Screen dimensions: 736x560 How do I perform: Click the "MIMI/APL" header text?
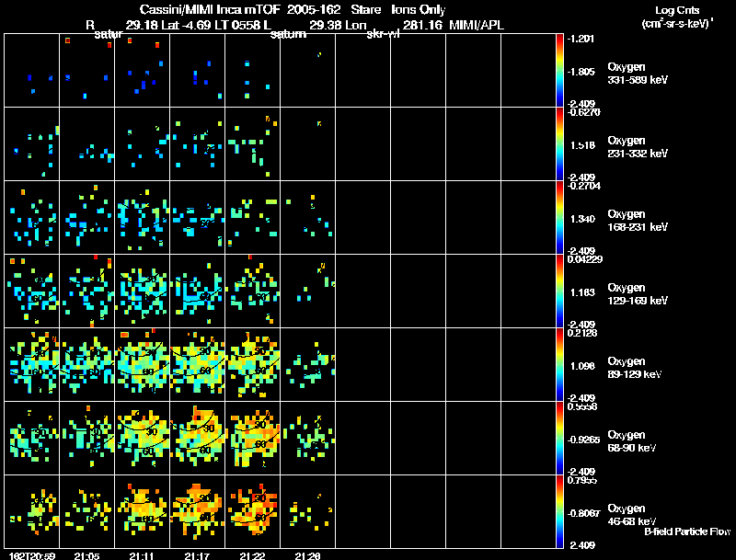pos(477,25)
